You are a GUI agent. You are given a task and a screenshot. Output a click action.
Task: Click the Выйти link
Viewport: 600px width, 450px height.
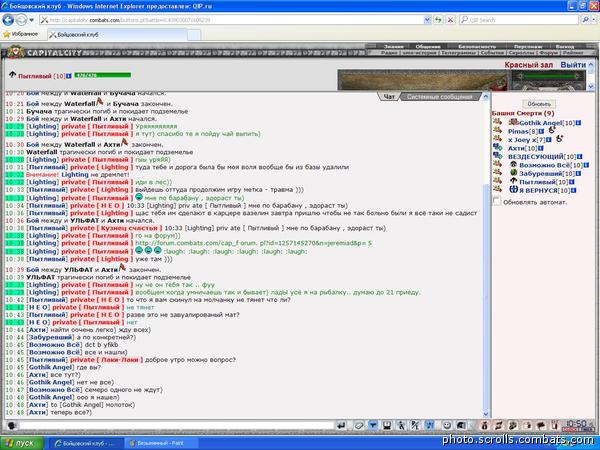pyautogui.click(x=573, y=65)
